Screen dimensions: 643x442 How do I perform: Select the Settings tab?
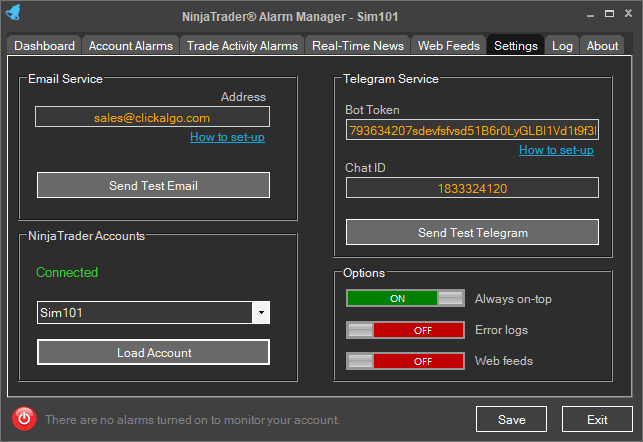[515, 45]
